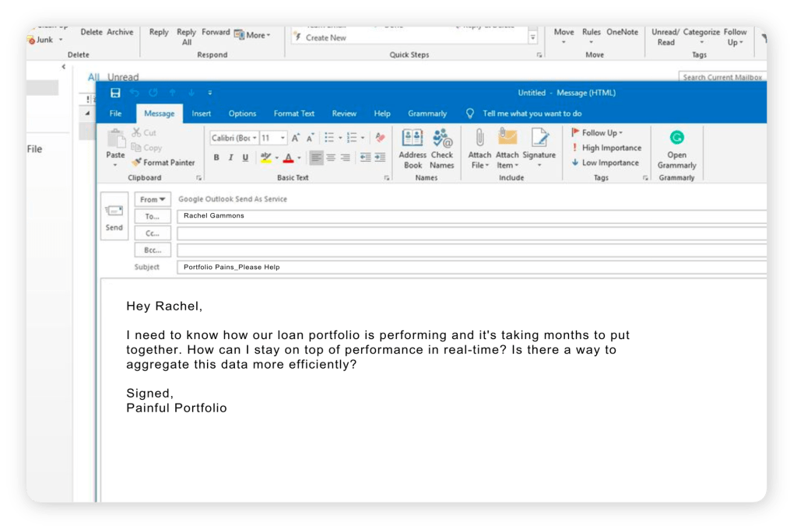Viewport: 797px width, 532px height.
Task: Open the Address Book
Action: [413, 149]
